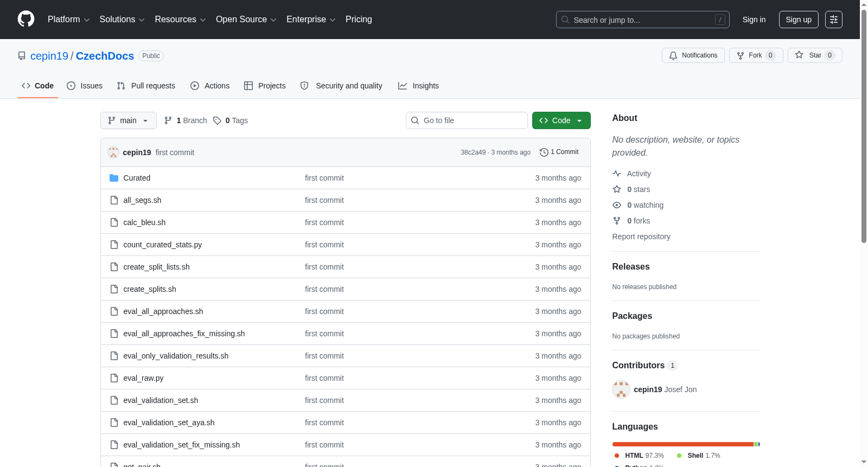Open the CzechDocs repository name link
The image size is (868, 467).
point(105,56)
